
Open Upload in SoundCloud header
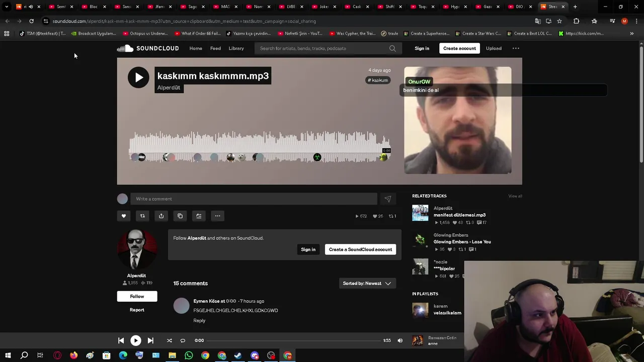click(494, 48)
